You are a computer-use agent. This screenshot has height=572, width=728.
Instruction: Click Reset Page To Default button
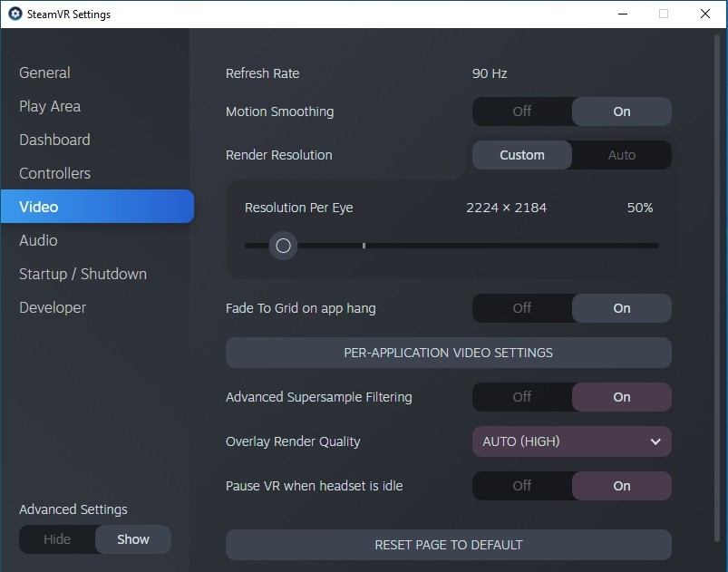(449, 545)
